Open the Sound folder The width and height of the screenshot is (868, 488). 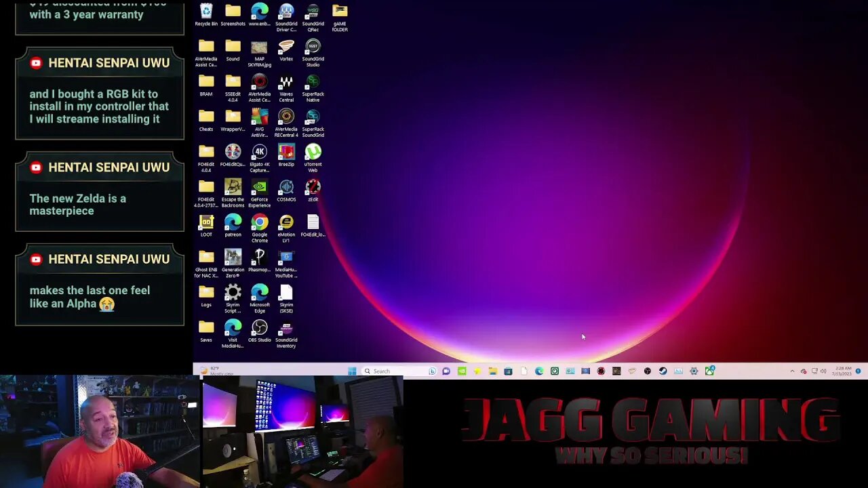point(233,50)
